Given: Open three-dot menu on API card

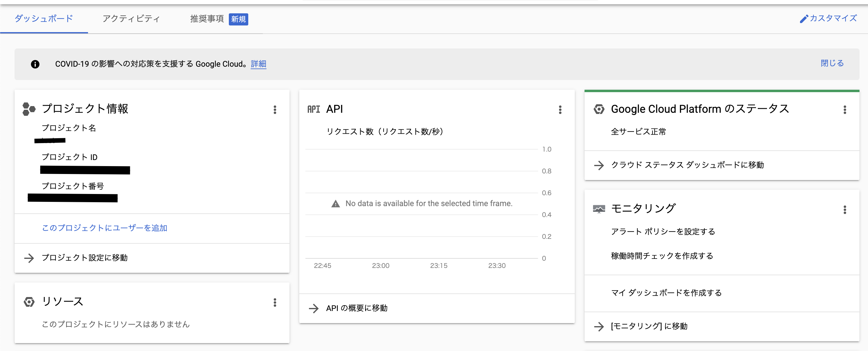Looking at the screenshot, I should coord(560,110).
